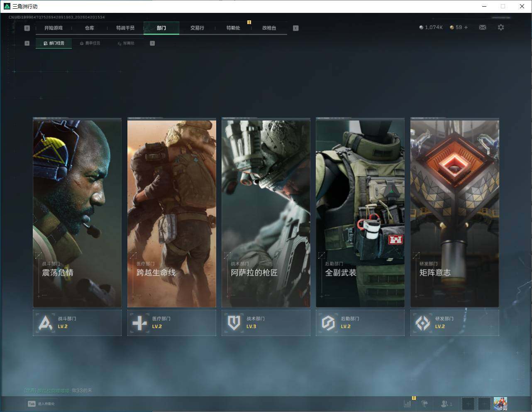Switch to the 开始游戏 tab

click(54, 28)
